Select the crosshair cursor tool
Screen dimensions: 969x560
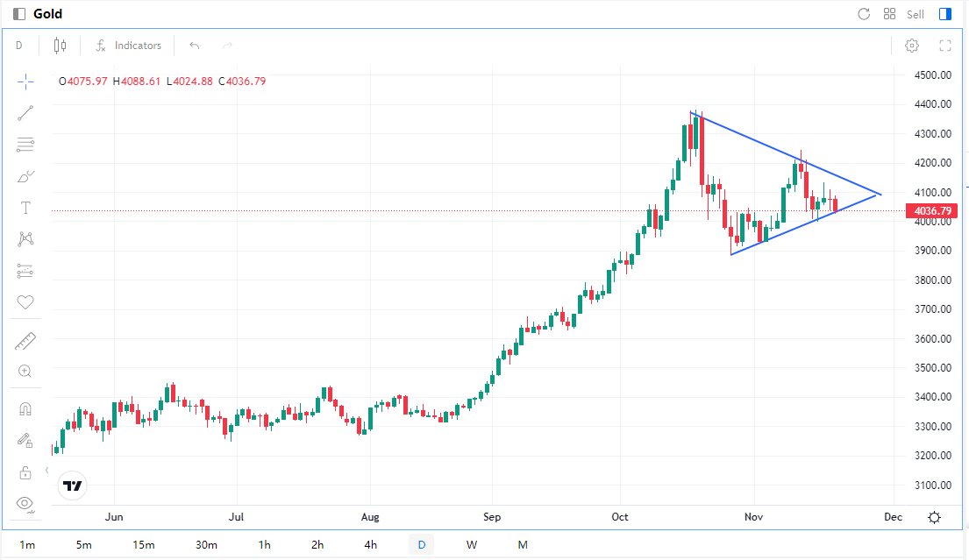tap(25, 82)
